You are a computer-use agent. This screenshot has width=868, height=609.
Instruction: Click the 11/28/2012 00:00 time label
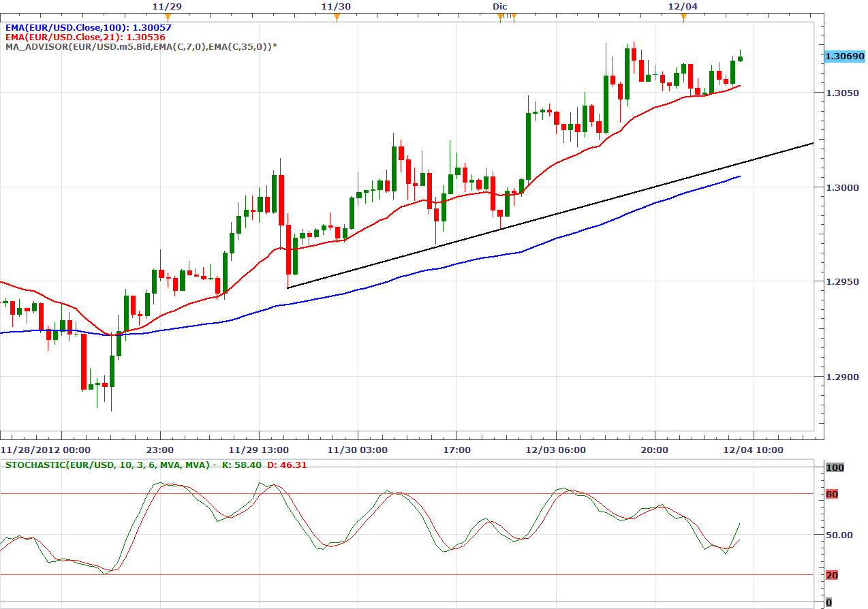tap(35, 450)
